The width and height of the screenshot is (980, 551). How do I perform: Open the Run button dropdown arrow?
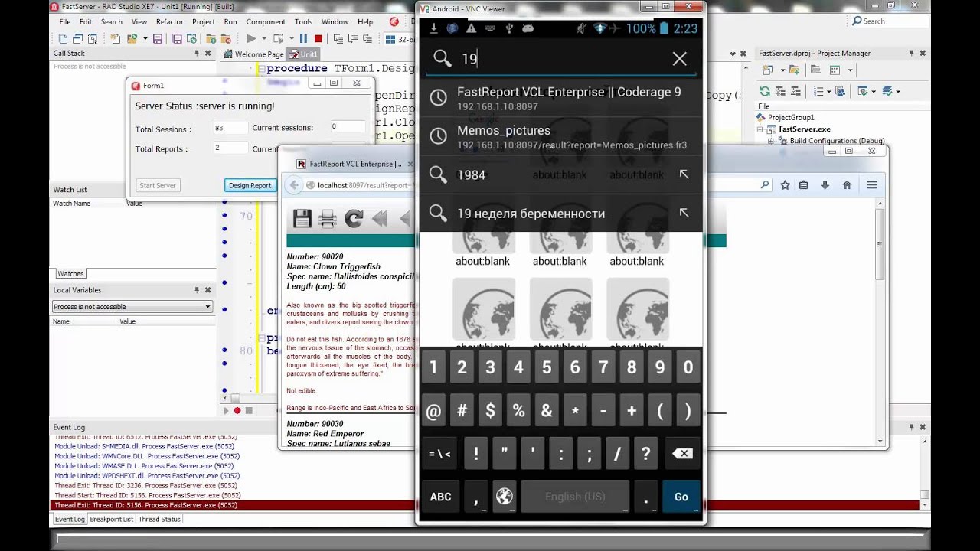pos(263,38)
